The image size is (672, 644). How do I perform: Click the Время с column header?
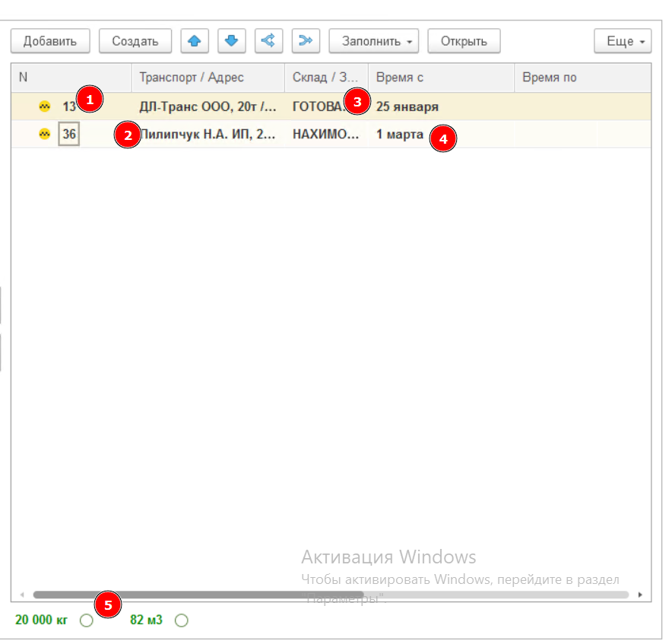(442, 78)
